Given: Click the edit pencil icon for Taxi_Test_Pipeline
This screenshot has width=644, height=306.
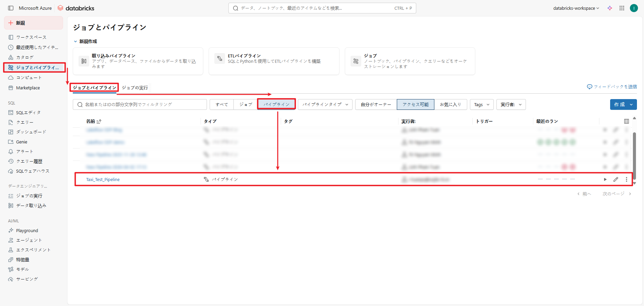Looking at the screenshot, I should point(616,179).
